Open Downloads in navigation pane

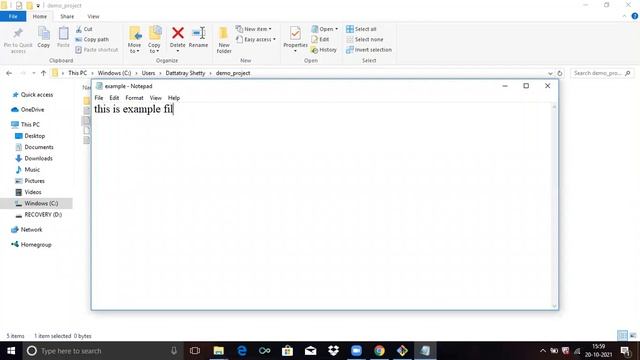pos(38,158)
